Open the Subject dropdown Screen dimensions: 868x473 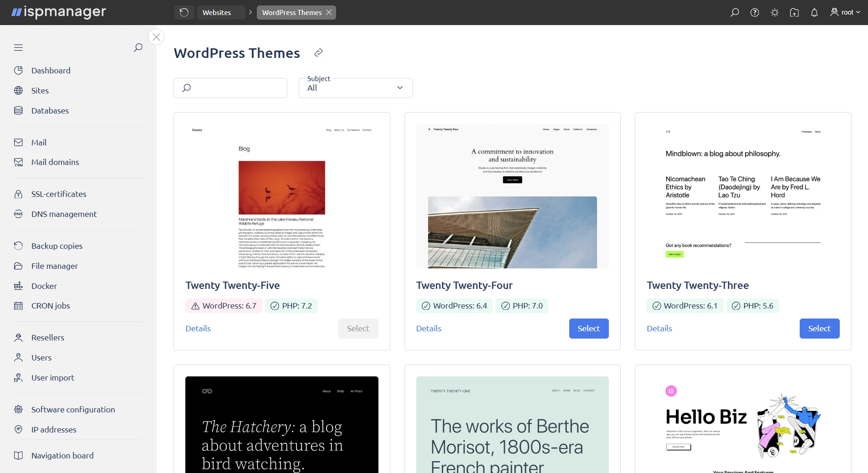pyautogui.click(x=356, y=88)
